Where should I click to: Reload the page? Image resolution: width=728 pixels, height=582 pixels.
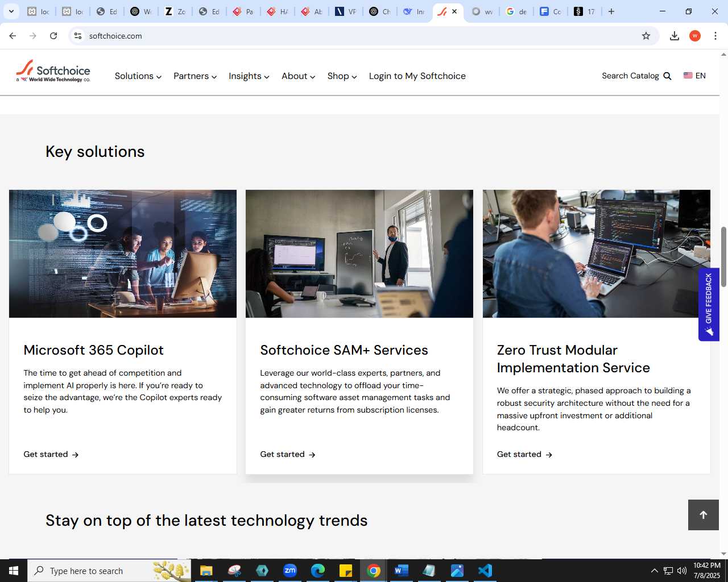(53, 36)
